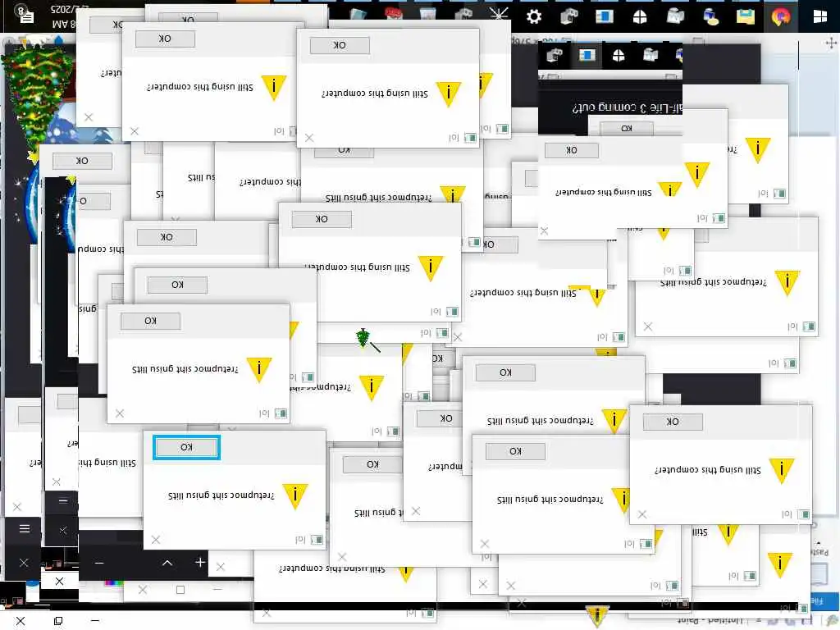Viewport: 840px width, 630px height.
Task: Click the highlighted blue-outlined OK button
Action: 186,447
